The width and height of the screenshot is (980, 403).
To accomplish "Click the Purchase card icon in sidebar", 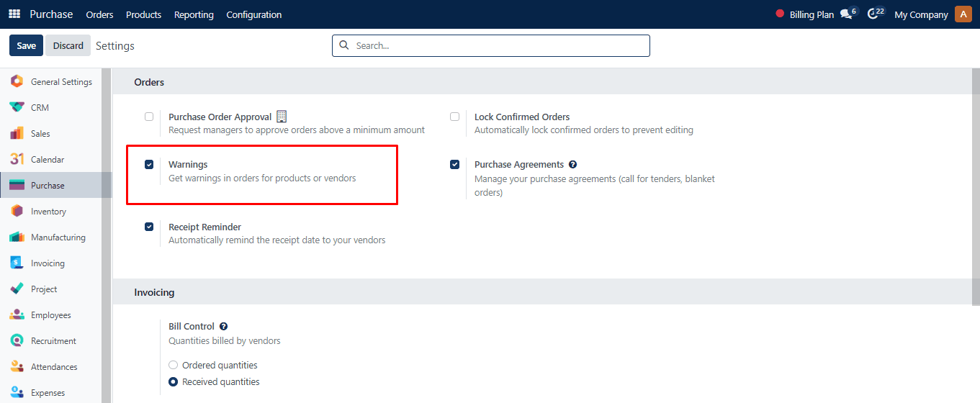I will pyautogui.click(x=17, y=185).
